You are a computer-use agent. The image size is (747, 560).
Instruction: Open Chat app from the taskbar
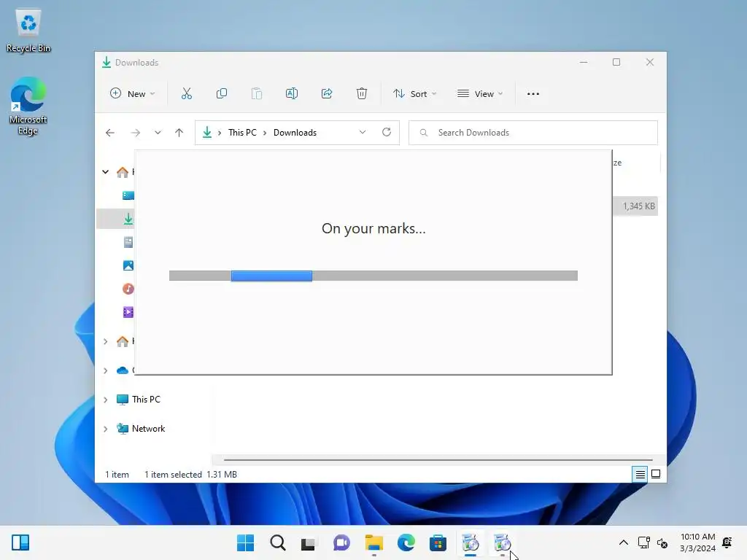click(341, 542)
